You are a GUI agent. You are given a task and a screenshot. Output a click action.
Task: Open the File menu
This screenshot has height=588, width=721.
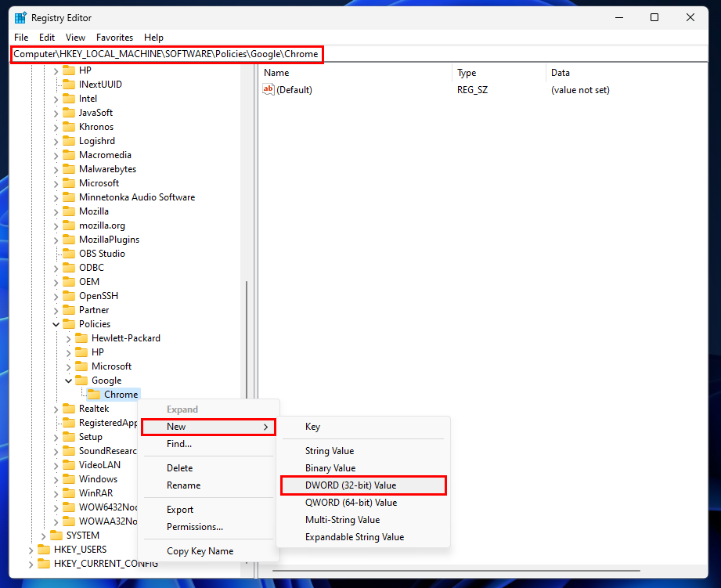21,38
